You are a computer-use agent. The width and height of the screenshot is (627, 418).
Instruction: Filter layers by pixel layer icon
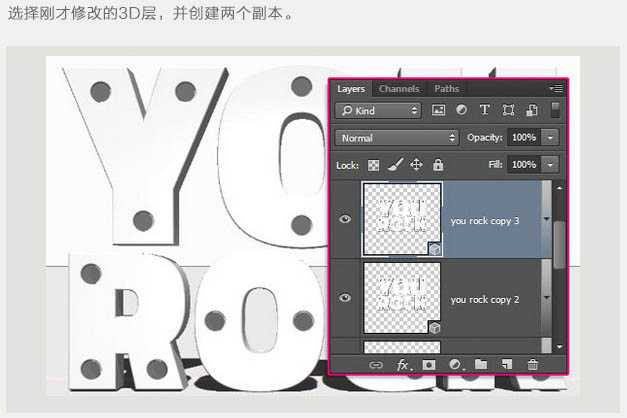pos(438,110)
